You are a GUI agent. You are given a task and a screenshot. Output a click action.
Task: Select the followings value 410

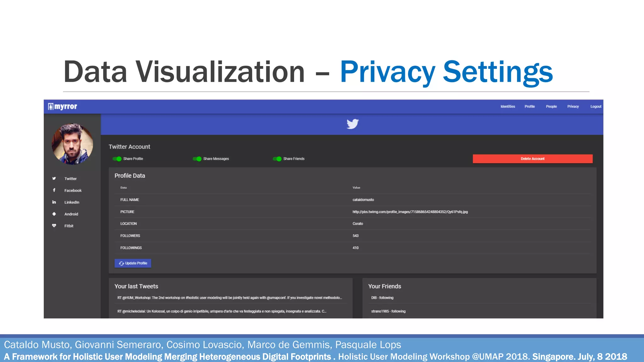pyautogui.click(x=355, y=248)
